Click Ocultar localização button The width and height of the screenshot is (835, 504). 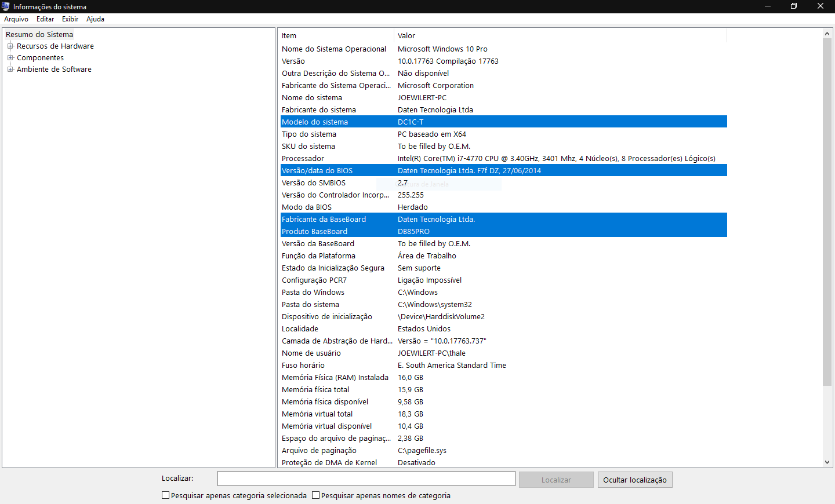pos(635,480)
